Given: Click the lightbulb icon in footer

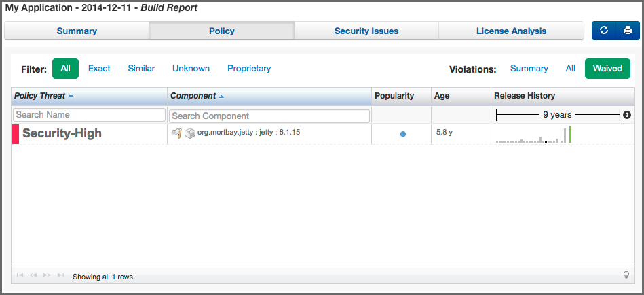Looking at the screenshot, I should coord(626,275).
